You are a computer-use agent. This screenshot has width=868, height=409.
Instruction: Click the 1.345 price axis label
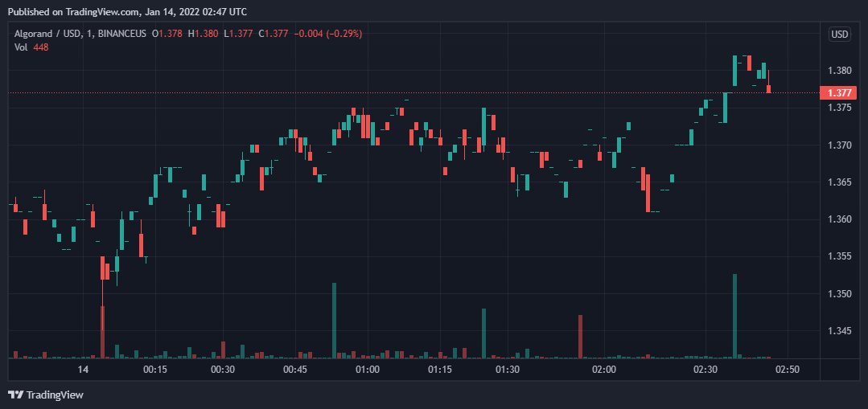click(x=839, y=330)
